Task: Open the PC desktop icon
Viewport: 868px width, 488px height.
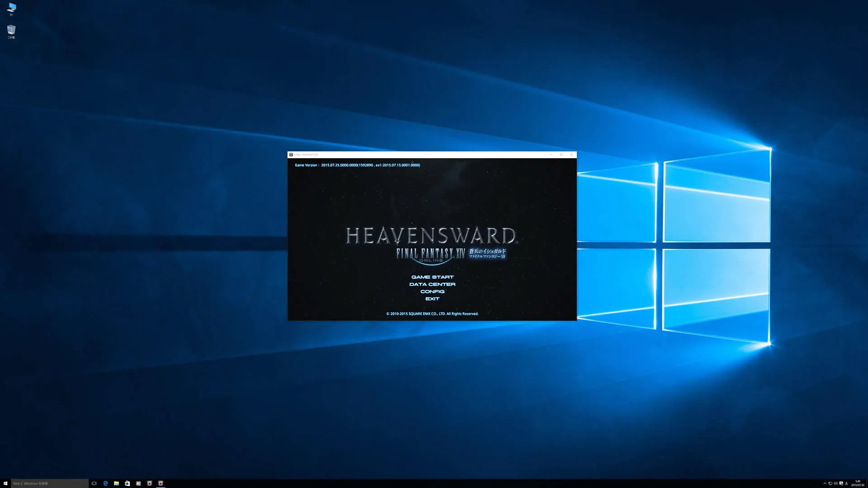Action: 12,9
